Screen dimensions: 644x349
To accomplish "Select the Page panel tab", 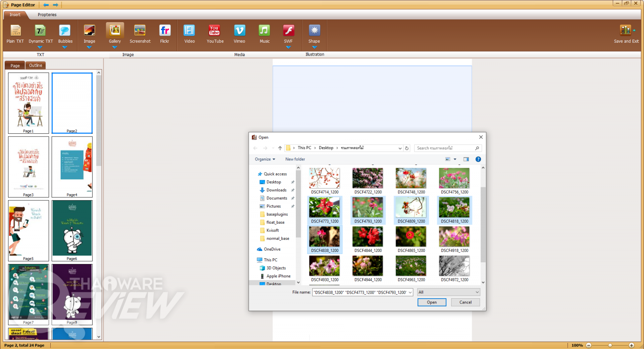I will pos(15,66).
